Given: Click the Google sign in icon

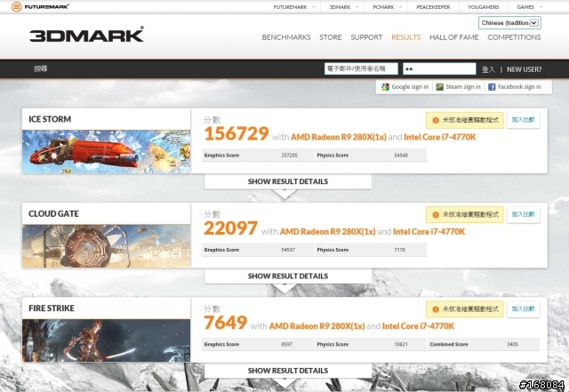Looking at the screenshot, I should 385,87.
